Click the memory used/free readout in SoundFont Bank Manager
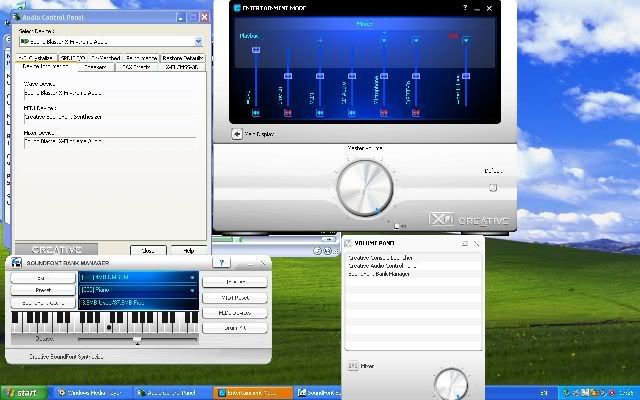640x400 pixels. click(138, 303)
